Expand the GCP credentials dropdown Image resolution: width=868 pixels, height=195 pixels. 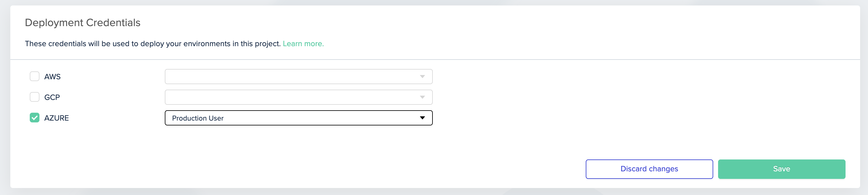coord(299,97)
